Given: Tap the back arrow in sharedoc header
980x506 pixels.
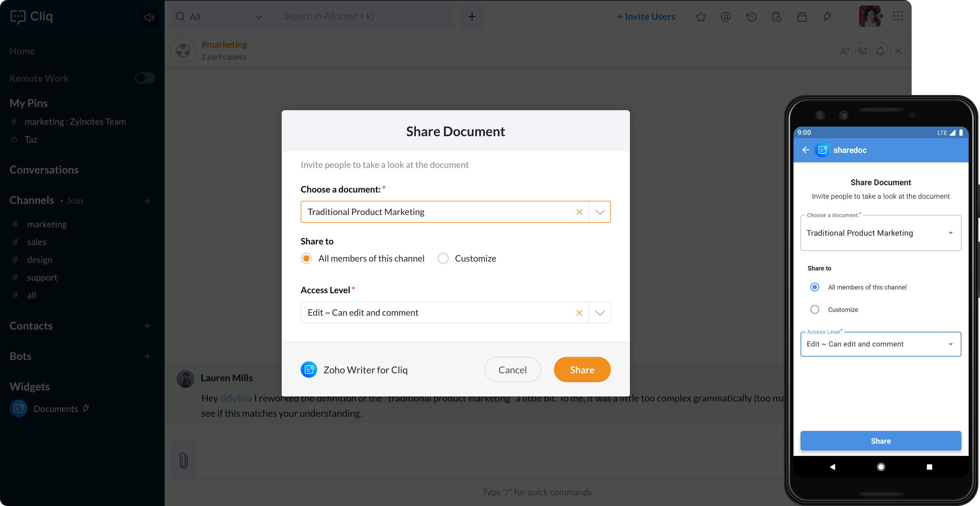Looking at the screenshot, I should tap(806, 150).
